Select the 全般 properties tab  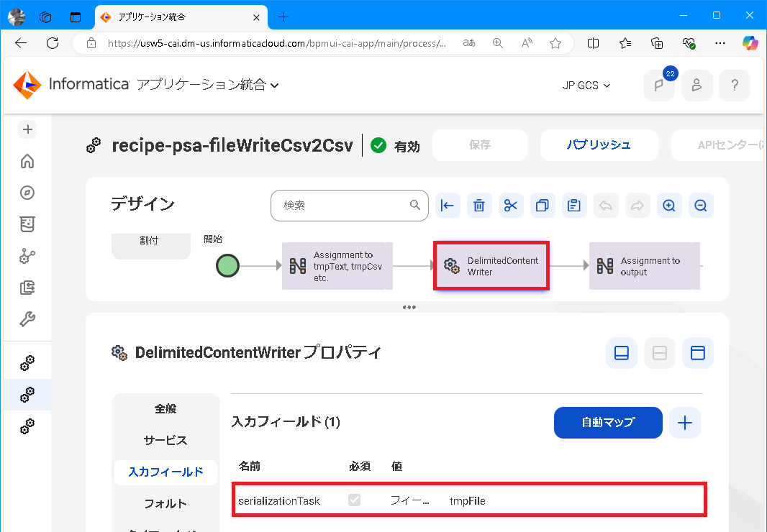(165, 409)
